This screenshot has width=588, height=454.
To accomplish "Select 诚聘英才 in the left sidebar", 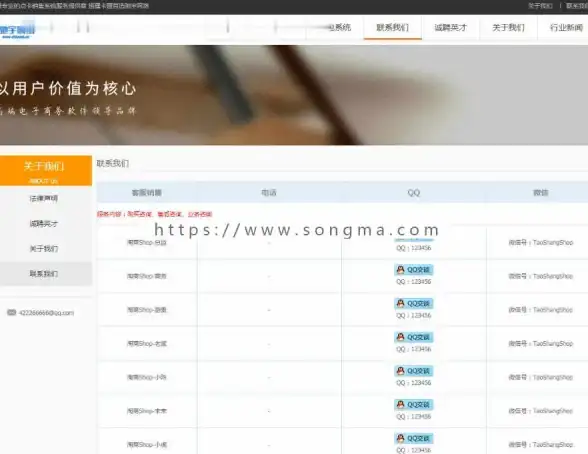I will [44, 224].
